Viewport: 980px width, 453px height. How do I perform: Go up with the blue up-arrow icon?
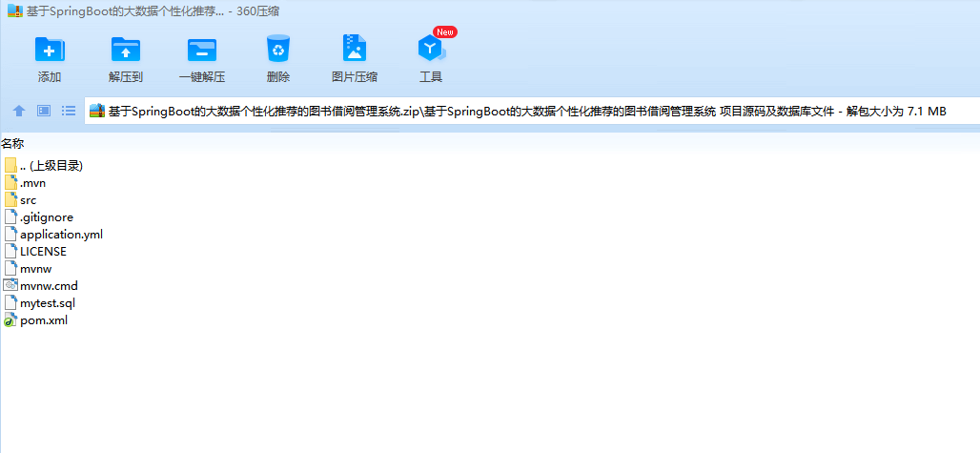(19, 111)
